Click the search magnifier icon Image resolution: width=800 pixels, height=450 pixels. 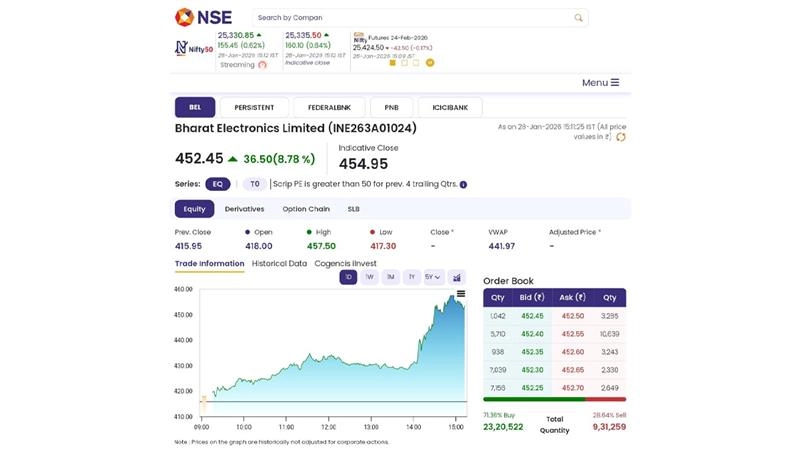point(578,18)
